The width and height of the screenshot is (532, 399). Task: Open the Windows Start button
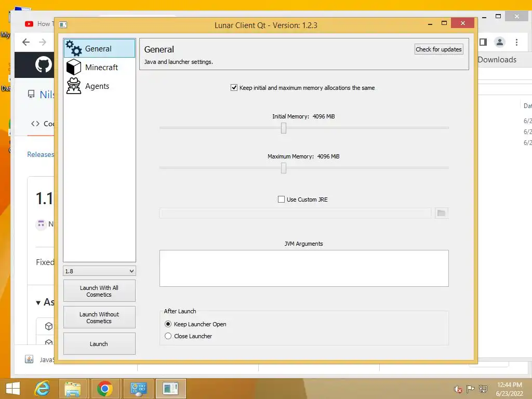13,389
